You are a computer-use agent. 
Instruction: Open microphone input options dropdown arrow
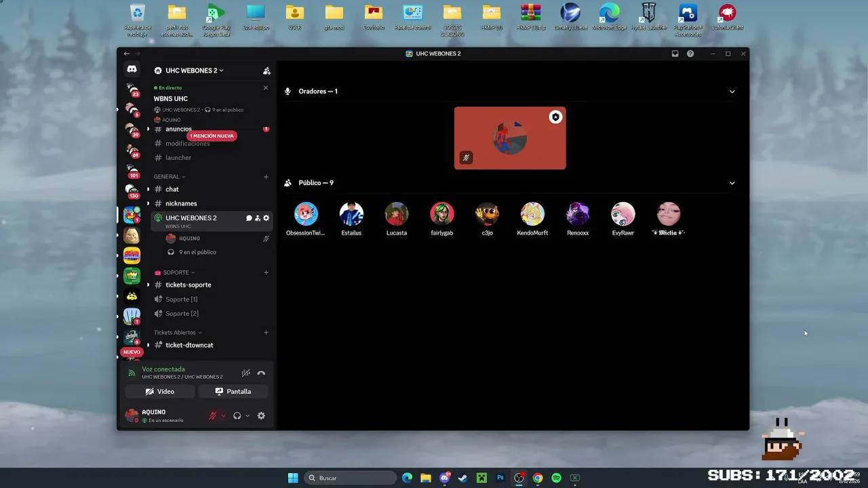(x=223, y=415)
